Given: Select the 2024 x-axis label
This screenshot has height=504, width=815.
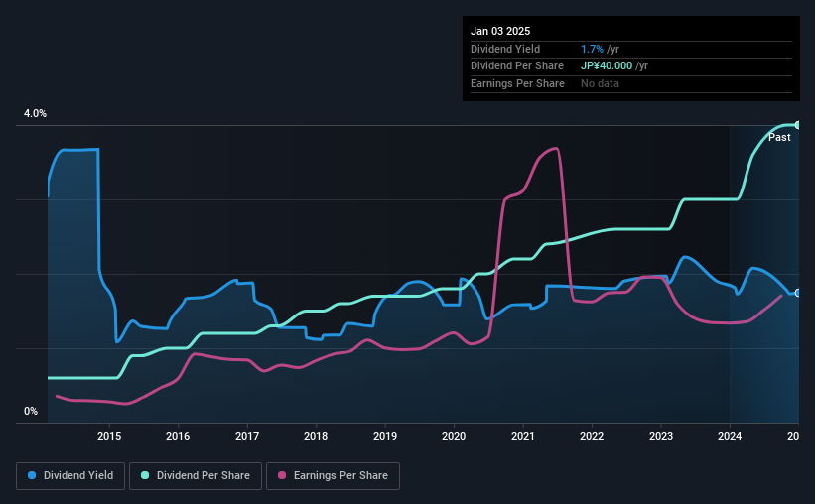Looking at the screenshot, I should pos(730,436).
